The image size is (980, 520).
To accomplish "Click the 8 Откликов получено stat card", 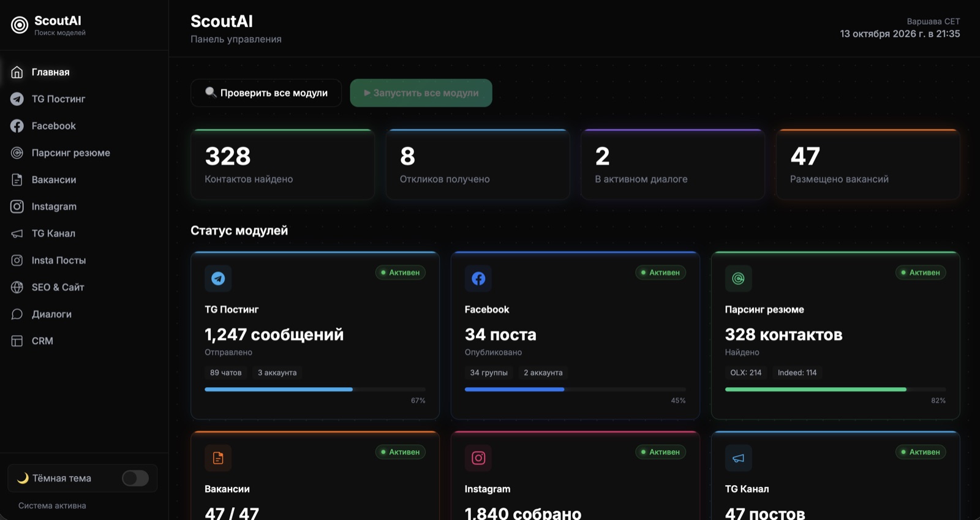I will tap(478, 164).
